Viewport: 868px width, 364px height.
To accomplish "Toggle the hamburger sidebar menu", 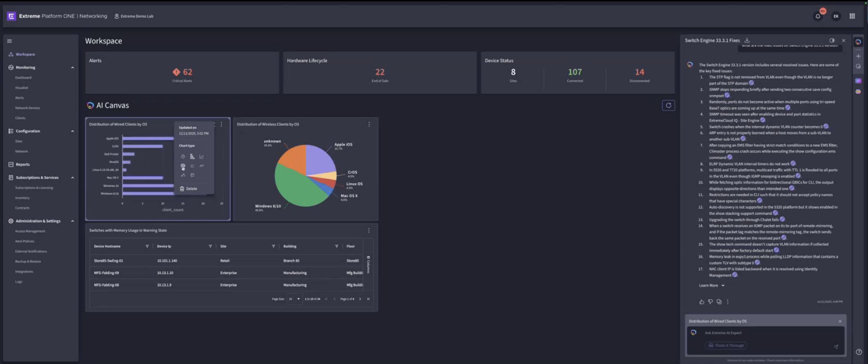I will (x=10, y=41).
